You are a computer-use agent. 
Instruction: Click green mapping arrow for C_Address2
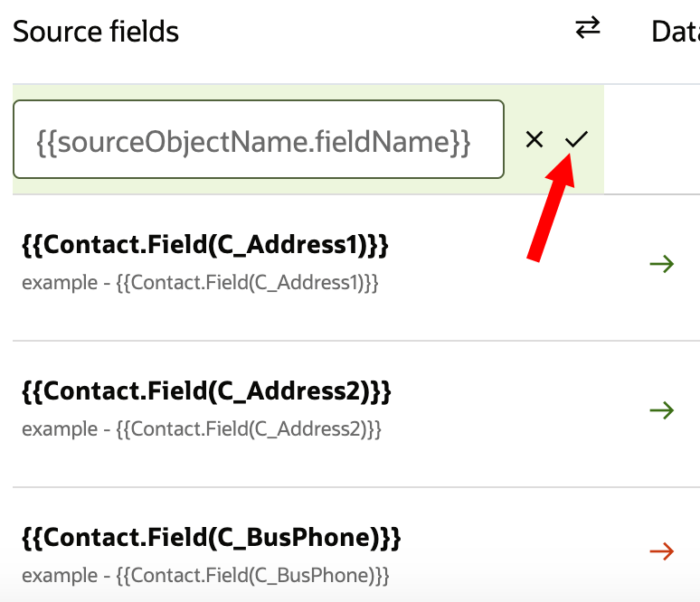click(663, 410)
